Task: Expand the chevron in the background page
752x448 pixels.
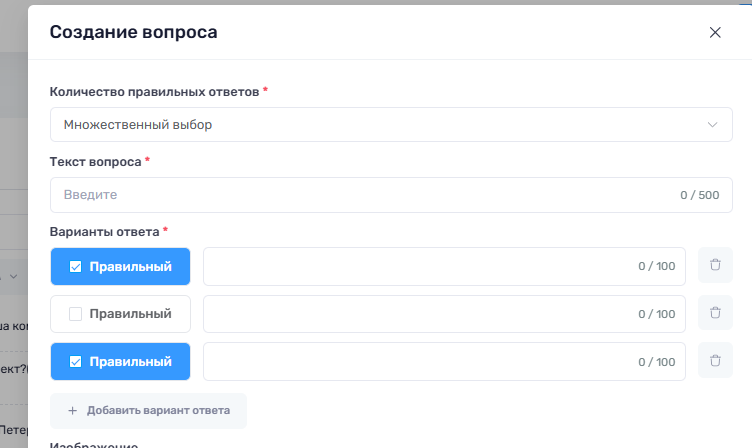Action: tap(13, 277)
